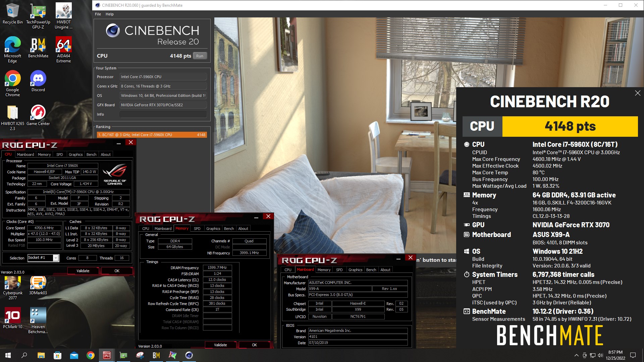Open HWBOT Unigine desktop shortcut
The height and width of the screenshot is (362, 644).
tap(63, 16)
